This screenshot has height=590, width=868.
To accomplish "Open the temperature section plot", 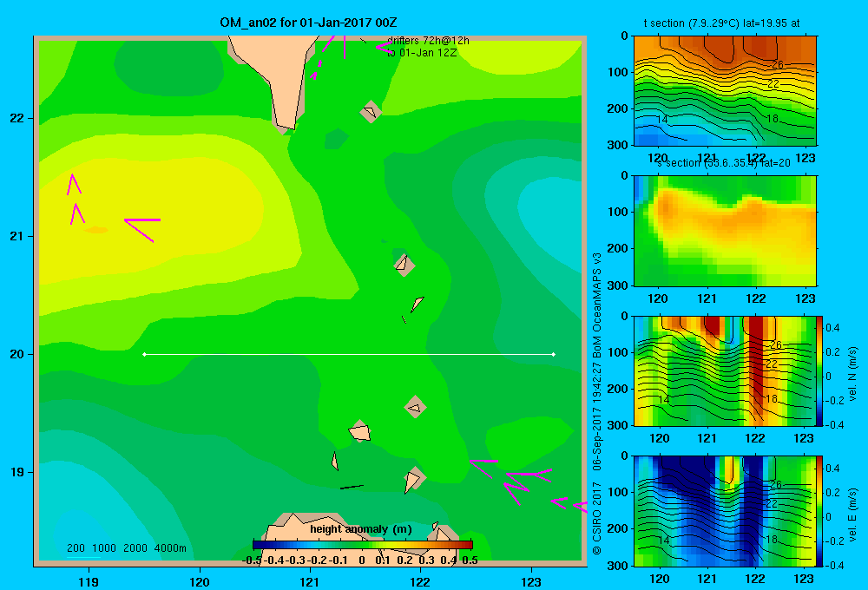I will [725, 91].
